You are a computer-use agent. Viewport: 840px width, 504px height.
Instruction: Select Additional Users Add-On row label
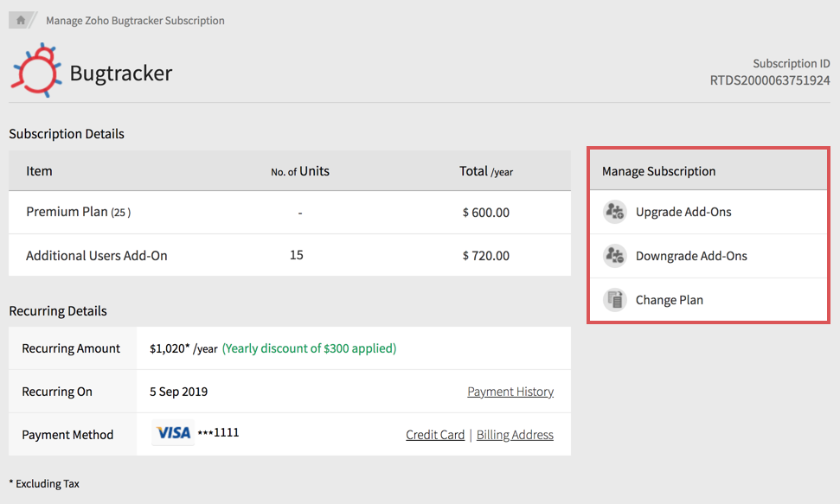click(x=96, y=256)
